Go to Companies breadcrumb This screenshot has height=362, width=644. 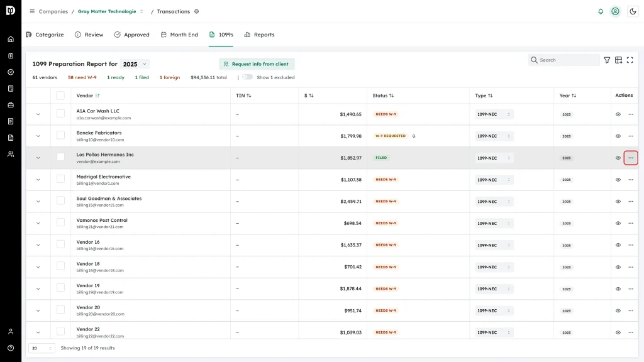point(53,11)
